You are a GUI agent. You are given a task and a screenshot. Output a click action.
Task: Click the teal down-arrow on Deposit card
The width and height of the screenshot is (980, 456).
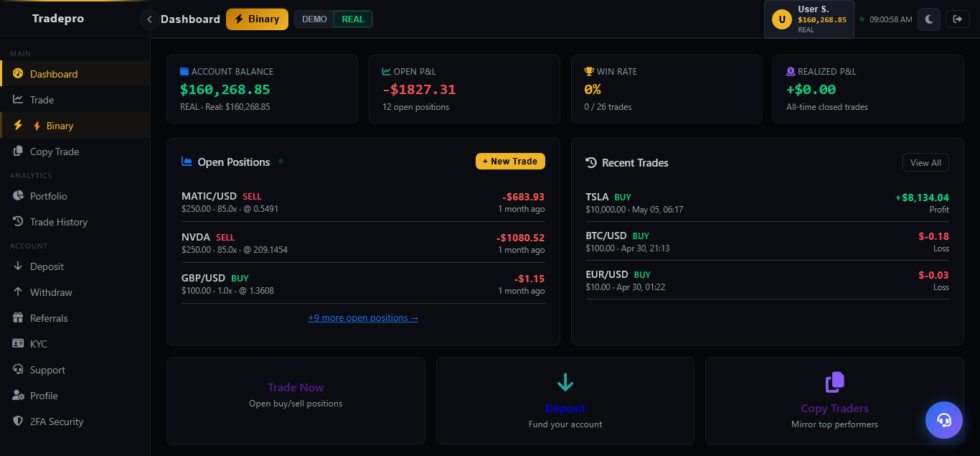[565, 382]
